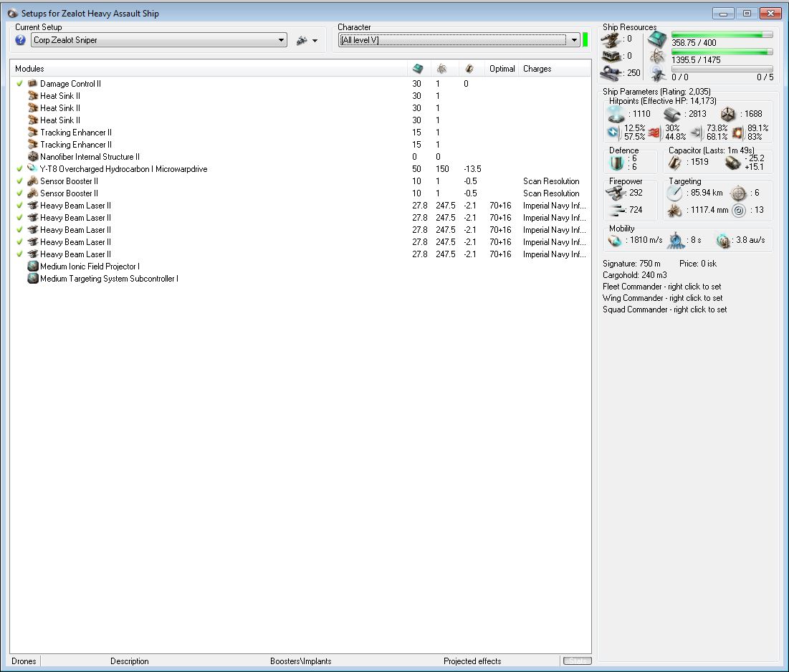Screen dimensions: 789x672
Task: Click the Medium Ionic Field Projector I icon
Action: click(x=33, y=266)
